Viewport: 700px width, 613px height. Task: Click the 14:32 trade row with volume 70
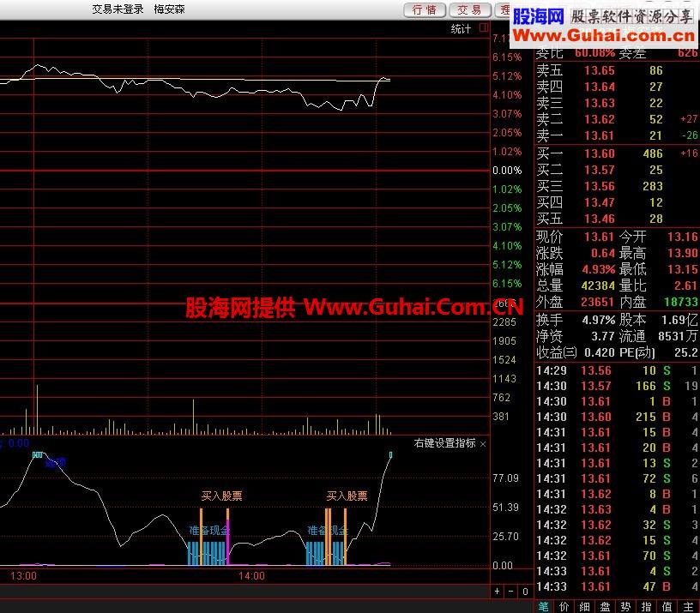pos(617,556)
